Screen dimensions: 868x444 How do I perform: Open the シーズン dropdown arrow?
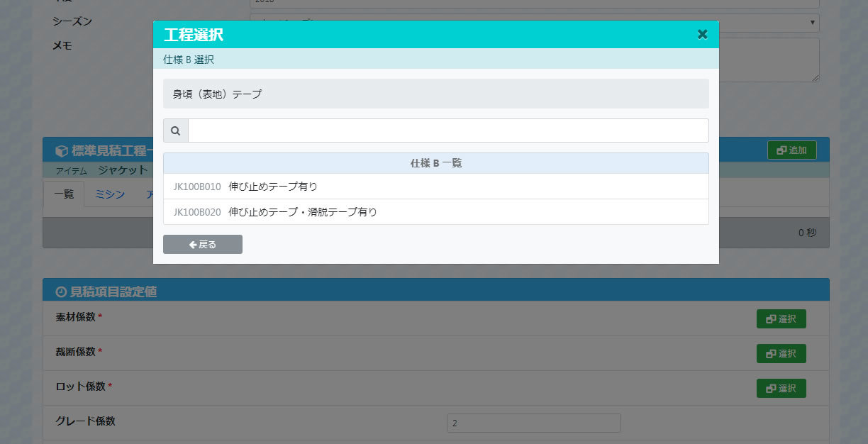point(812,23)
